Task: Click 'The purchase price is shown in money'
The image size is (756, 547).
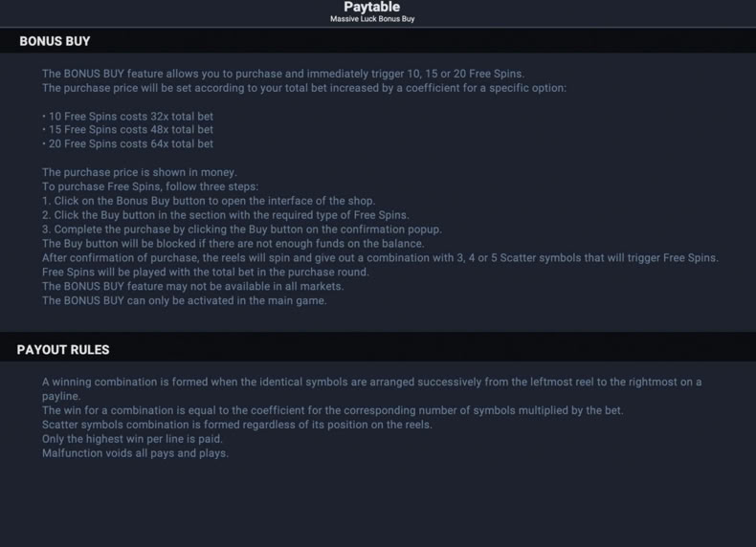Action: click(x=140, y=172)
